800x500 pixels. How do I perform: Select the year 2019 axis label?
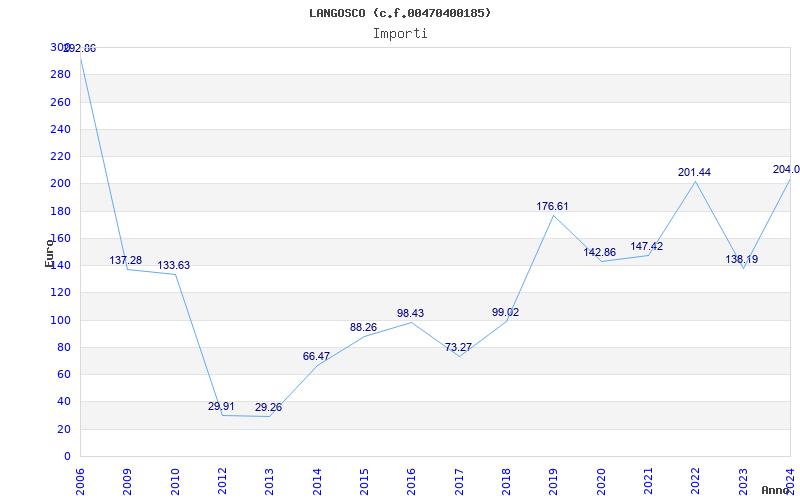(x=554, y=482)
